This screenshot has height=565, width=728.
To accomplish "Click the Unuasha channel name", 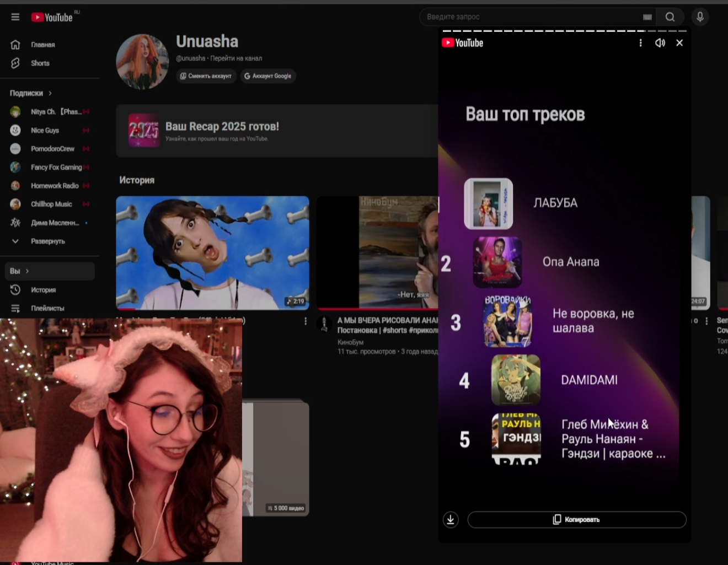I will 207,41.
